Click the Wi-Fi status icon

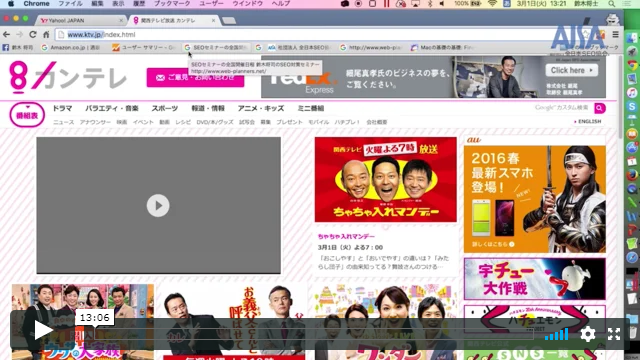pos(492,4)
